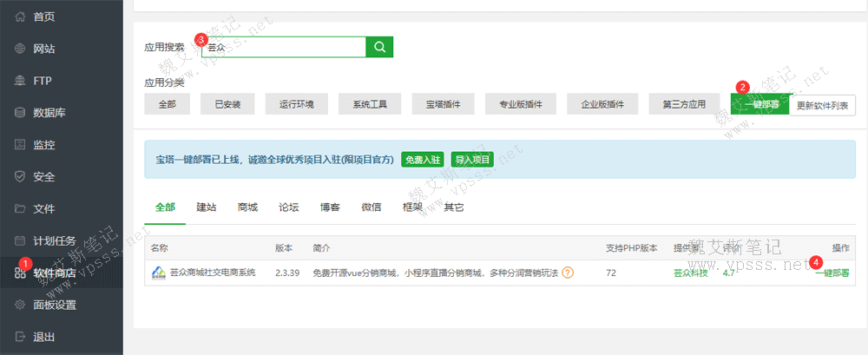Click the green search magnifier button

coord(379,47)
